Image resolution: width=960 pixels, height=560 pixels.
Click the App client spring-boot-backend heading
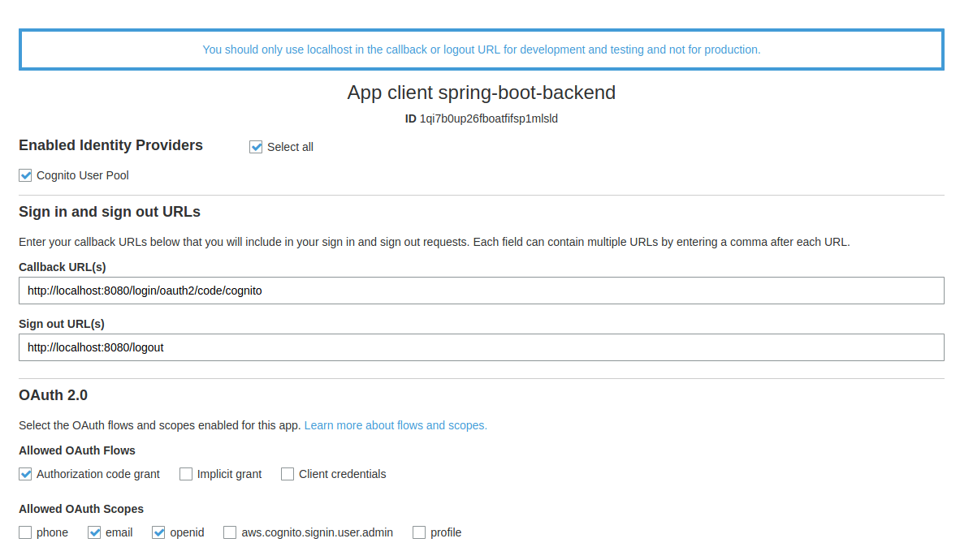tap(482, 93)
